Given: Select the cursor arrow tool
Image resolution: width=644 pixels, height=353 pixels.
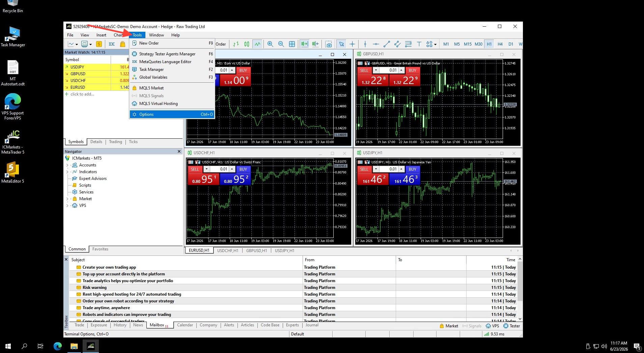Looking at the screenshot, I should coord(341,44).
